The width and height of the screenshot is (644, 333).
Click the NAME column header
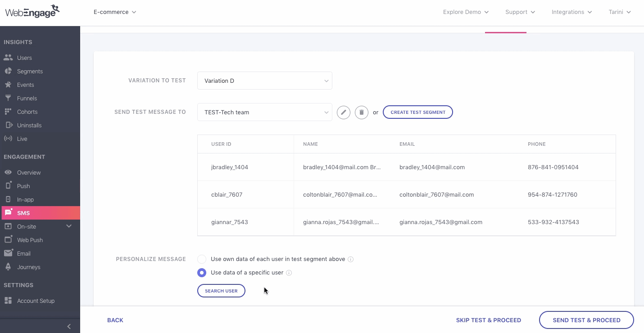click(x=310, y=144)
